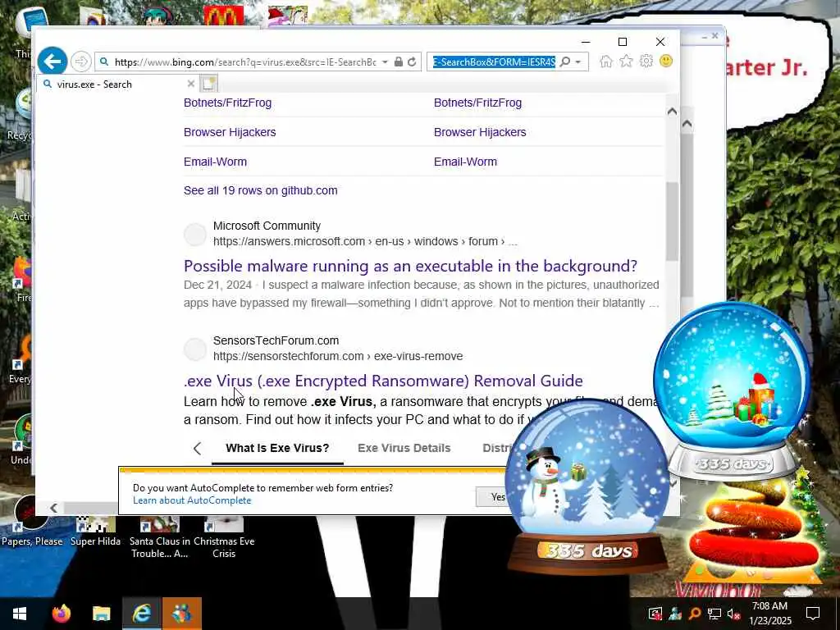This screenshot has width=840, height=630.
Task: Click Yes on the AutoComplete prompt
Action: [497, 497]
